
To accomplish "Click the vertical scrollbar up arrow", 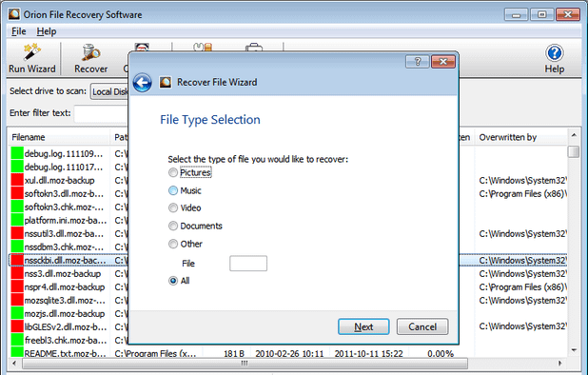I will tap(574, 135).
